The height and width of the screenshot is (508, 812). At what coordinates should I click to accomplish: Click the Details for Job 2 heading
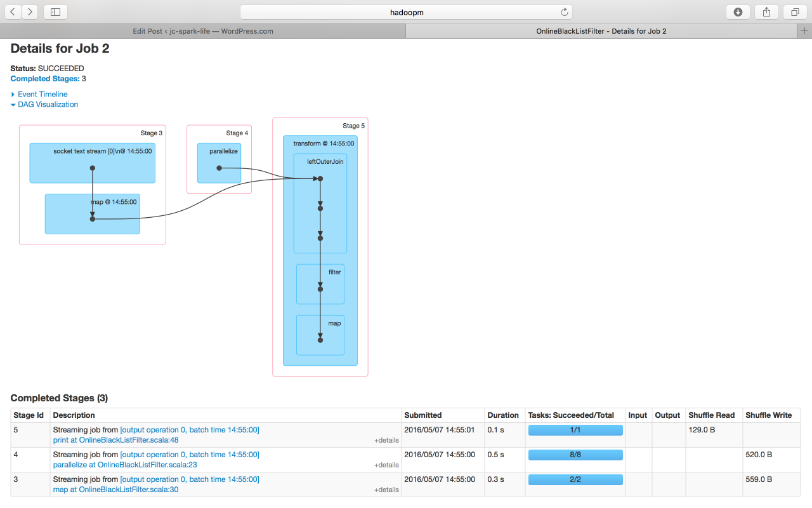coord(60,48)
